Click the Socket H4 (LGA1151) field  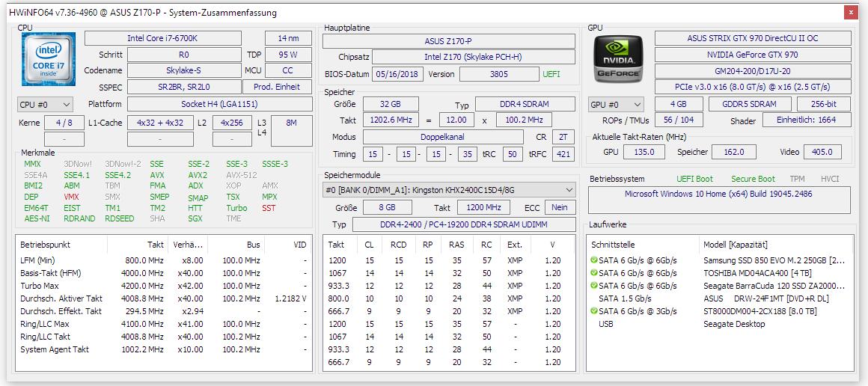pyautogui.click(x=220, y=104)
